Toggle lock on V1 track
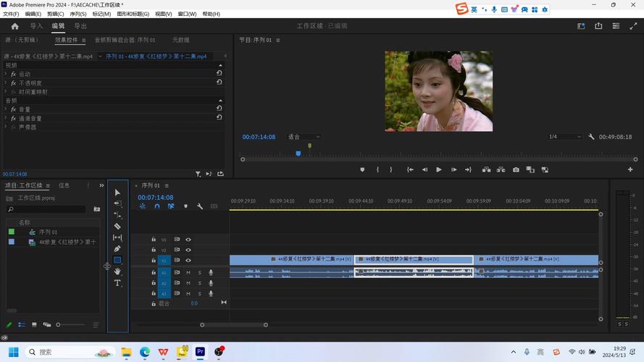The height and width of the screenshot is (362, 644). pos(153,260)
